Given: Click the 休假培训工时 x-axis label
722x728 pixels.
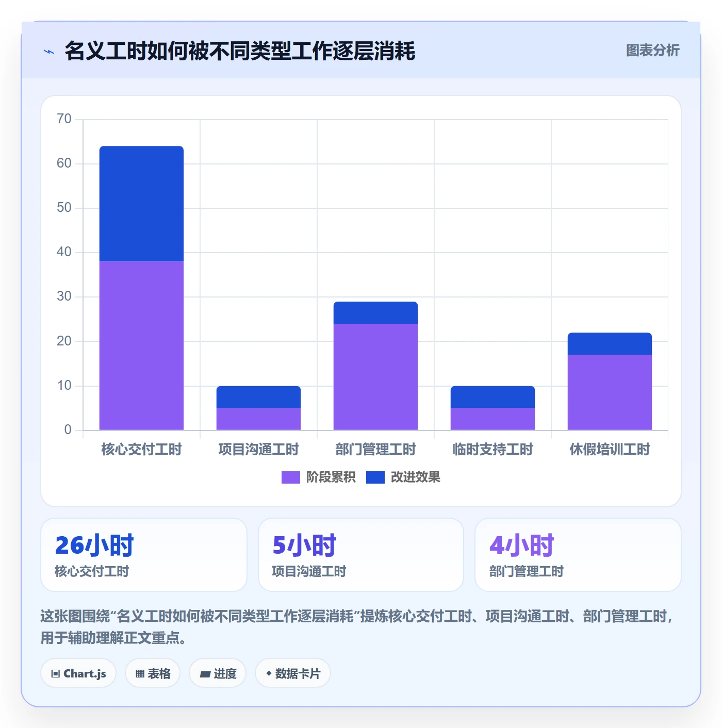Looking at the screenshot, I should pos(610,449).
